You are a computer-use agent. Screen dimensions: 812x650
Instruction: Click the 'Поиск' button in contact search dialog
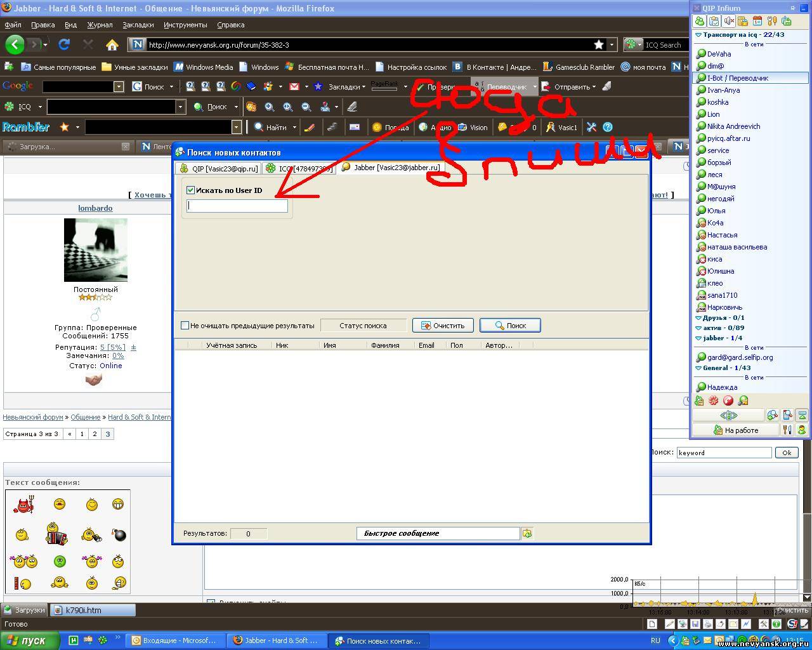coord(510,325)
